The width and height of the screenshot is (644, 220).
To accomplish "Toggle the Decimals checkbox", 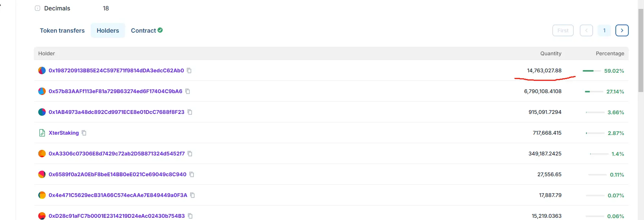I will [38, 8].
